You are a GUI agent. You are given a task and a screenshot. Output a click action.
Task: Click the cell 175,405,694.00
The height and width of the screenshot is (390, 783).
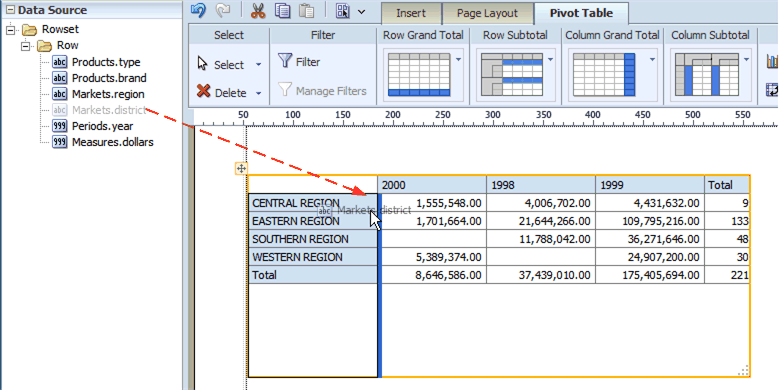click(650, 275)
